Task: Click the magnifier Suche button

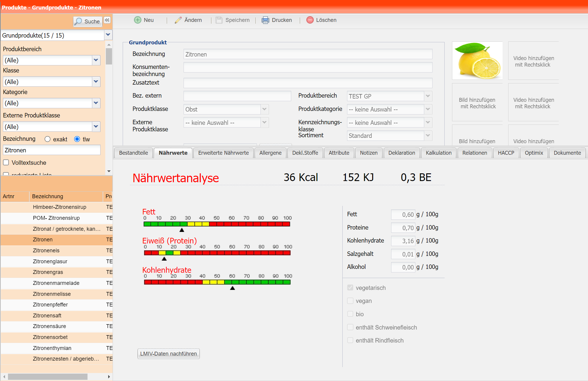Action: click(x=88, y=21)
